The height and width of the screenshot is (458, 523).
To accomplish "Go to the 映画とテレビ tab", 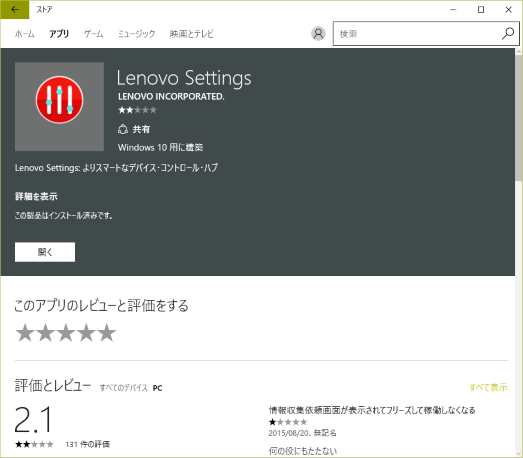I will [191, 34].
